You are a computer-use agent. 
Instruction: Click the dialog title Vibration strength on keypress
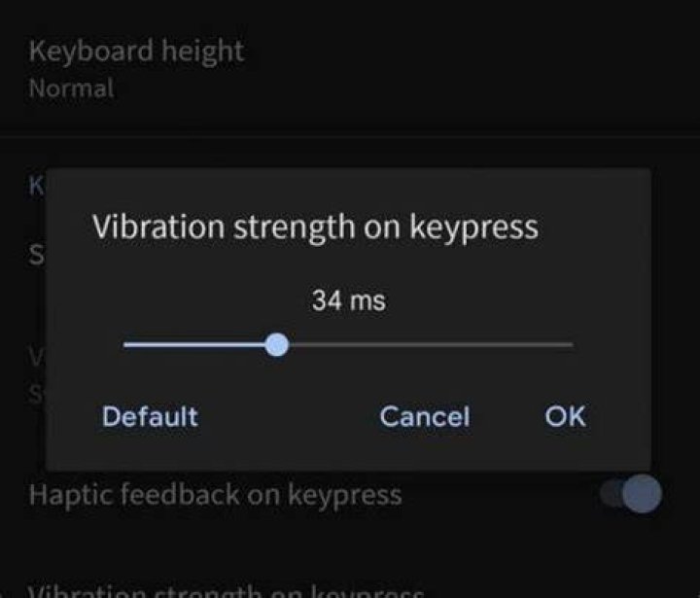click(315, 227)
